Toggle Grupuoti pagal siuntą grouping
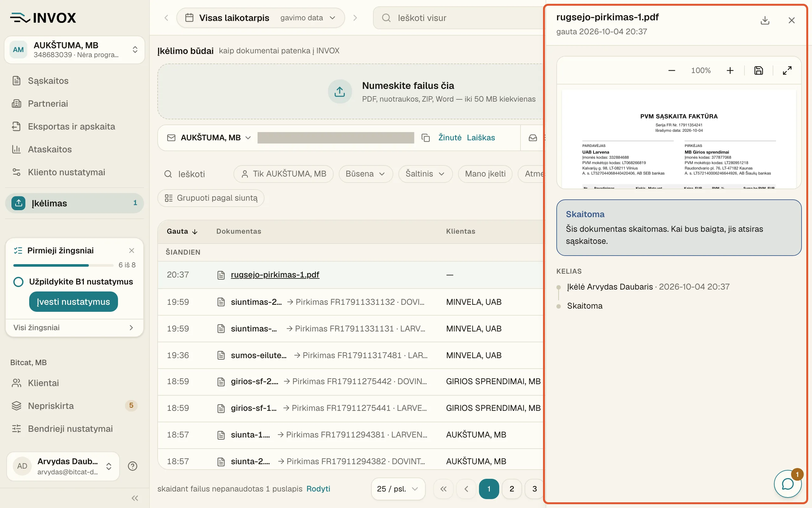 (x=211, y=198)
